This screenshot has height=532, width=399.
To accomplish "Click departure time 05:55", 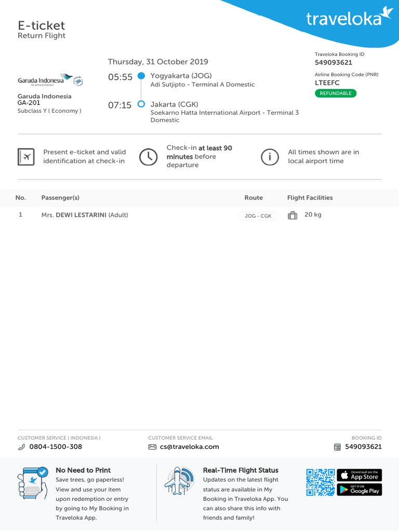I will (120, 77).
